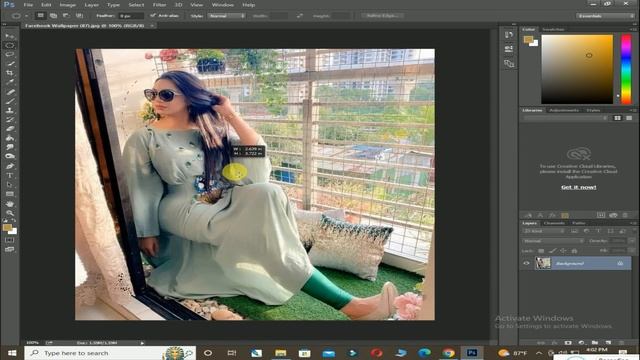Screen dimensions: 640x360
Task: Toggle Lock image pixels brush icon
Action: pos(552,251)
